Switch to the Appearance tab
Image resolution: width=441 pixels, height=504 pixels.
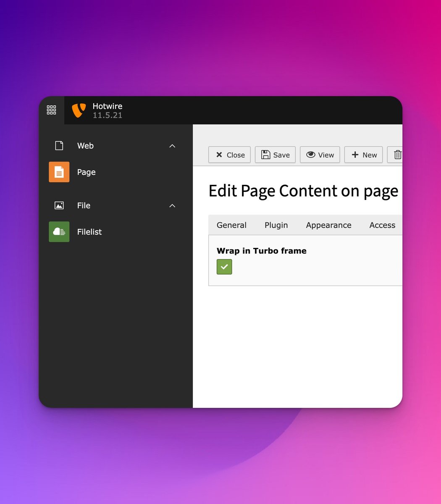point(328,225)
